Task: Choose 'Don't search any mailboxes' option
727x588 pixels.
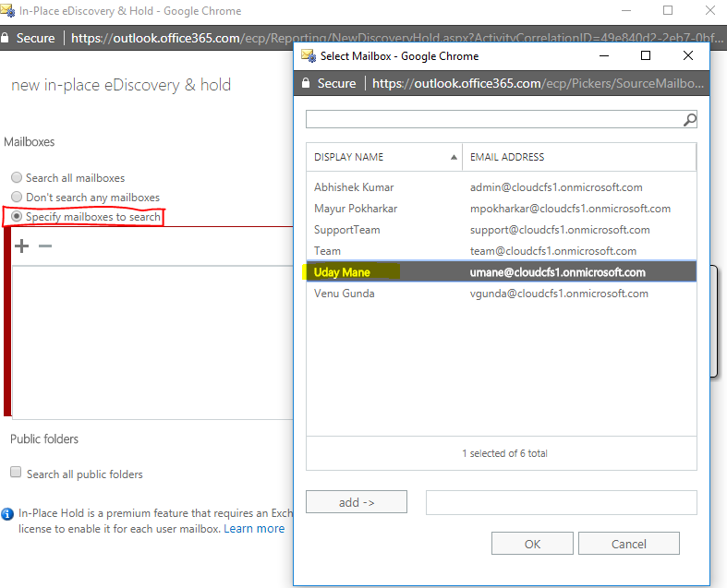Action: [17, 197]
